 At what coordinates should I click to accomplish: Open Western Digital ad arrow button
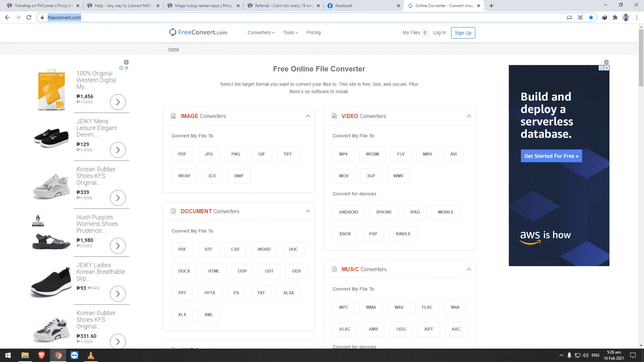pos(118,102)
